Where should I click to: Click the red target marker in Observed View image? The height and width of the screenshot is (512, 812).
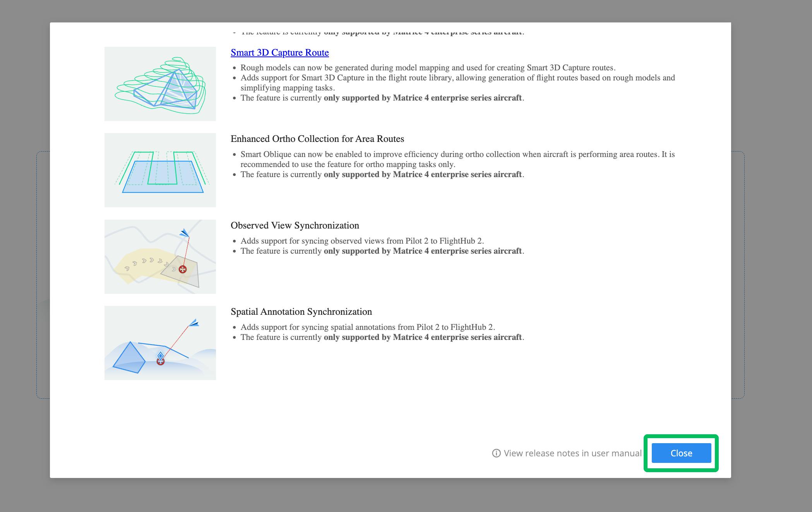(183, 269)
